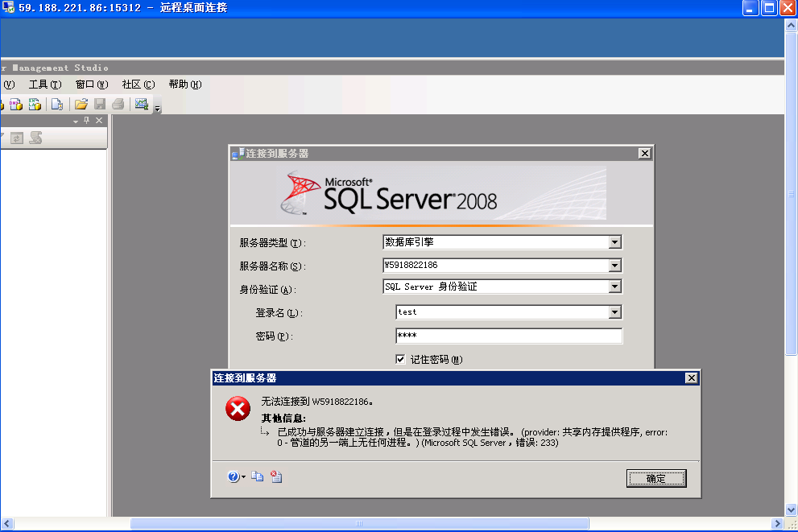Click the XMLA query toolbar icon
Viewport: 798px width, 532px height.
(35, 105)
